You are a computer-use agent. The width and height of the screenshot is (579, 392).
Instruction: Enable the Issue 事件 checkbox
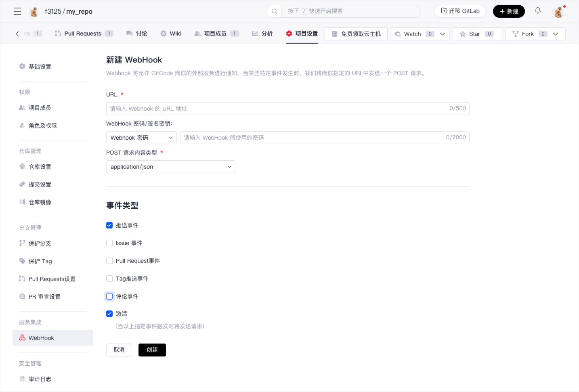coord(109,243)
